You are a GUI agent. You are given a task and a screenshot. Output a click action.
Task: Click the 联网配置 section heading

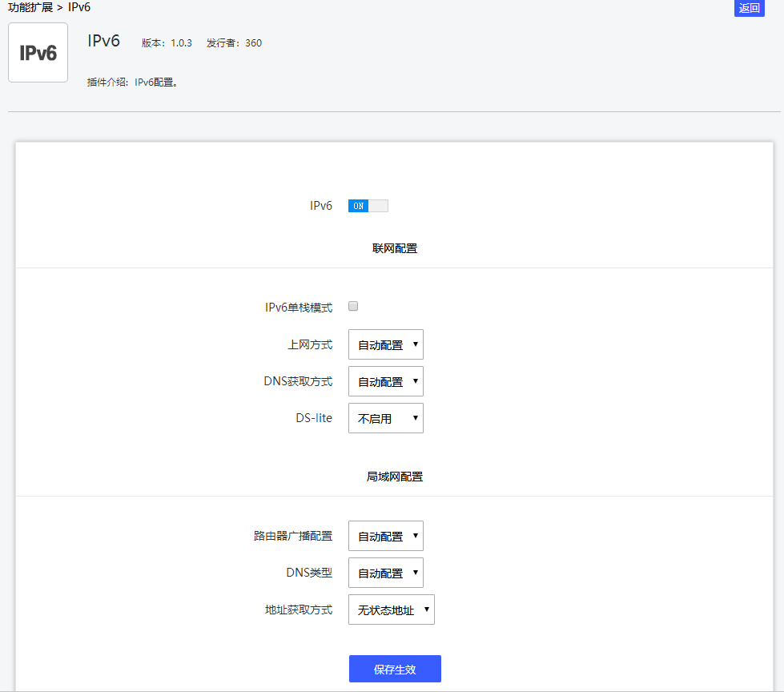click(395, 248)
